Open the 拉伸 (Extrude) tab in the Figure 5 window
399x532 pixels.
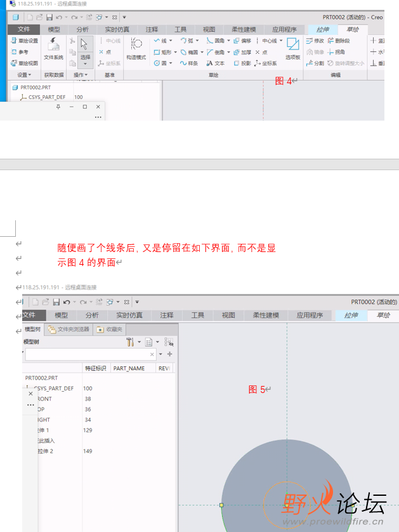[351, 315]
